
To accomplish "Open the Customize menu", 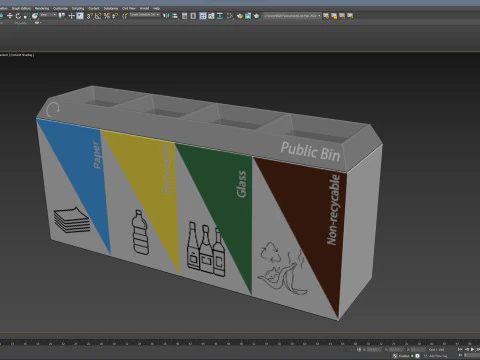I will tap(60, 8).
